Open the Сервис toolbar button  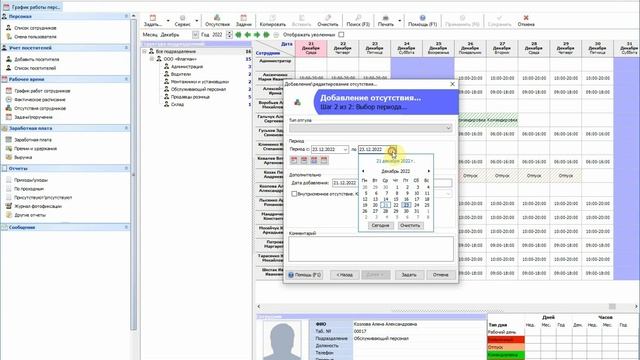click(x=182, y=20)
